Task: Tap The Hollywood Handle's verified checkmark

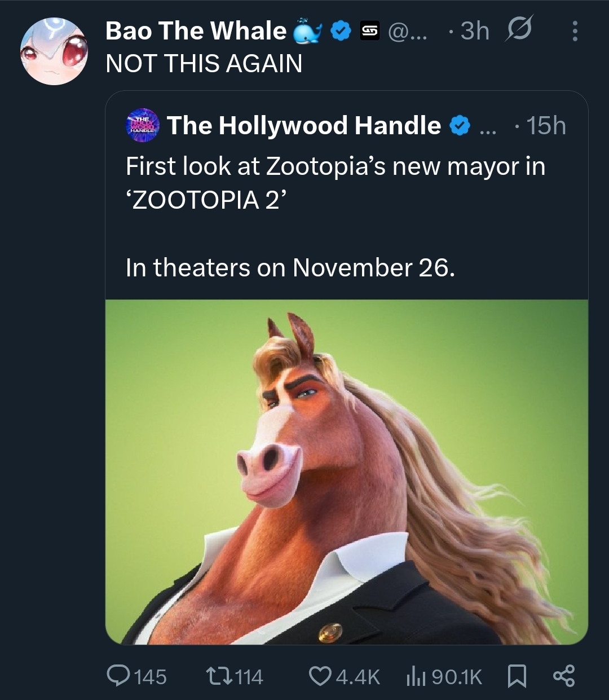Action: [460, 126]
